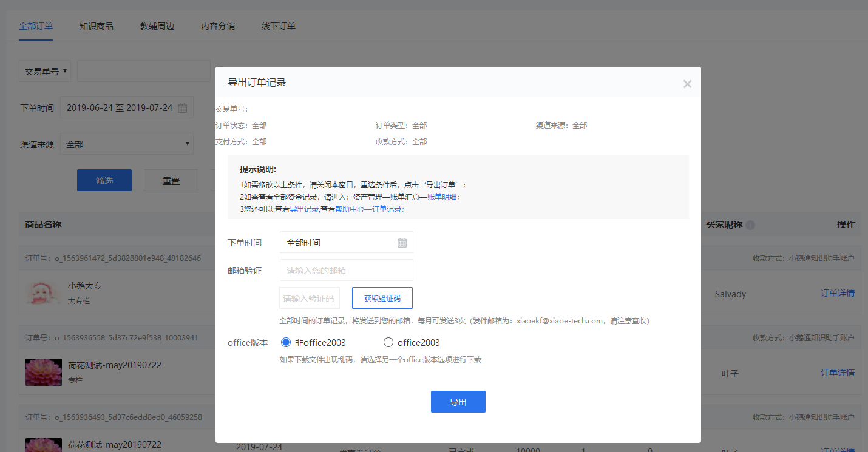
Task: Click 筛选 filter button
Action: 104,180
